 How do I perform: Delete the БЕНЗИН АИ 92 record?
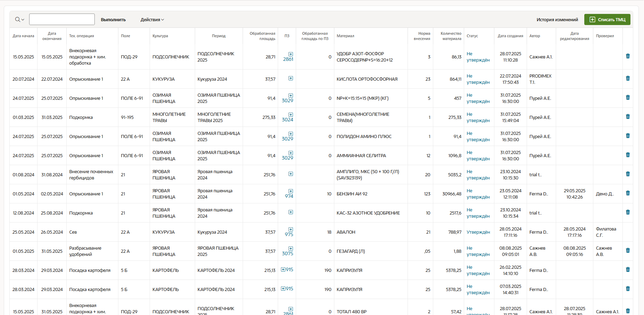pos(628,193)
